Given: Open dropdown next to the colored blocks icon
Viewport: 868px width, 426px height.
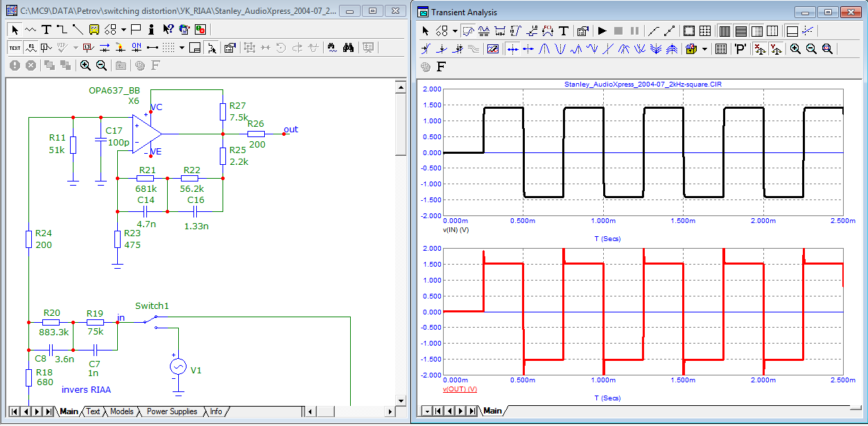Looking at the screenshot, I should (705, 48).
